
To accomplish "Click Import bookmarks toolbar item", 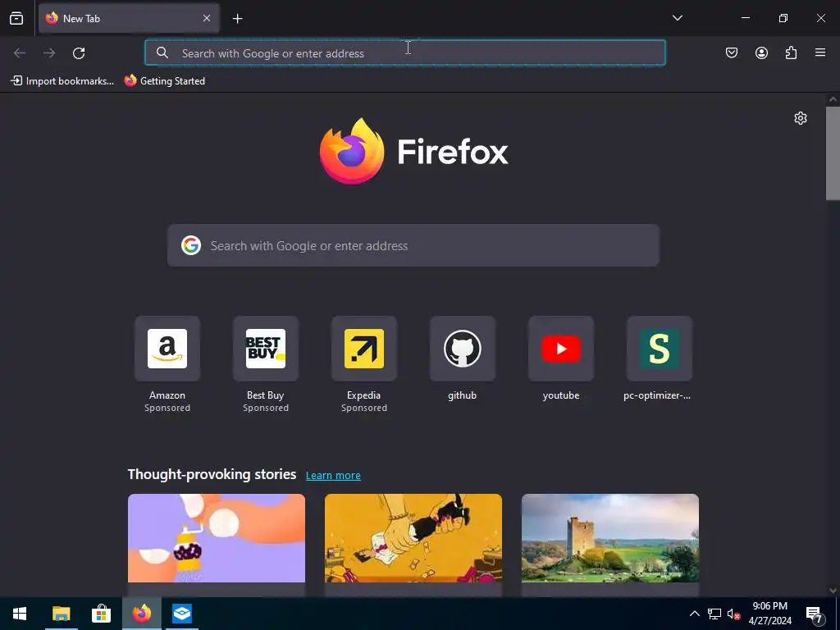I will 62,81.
